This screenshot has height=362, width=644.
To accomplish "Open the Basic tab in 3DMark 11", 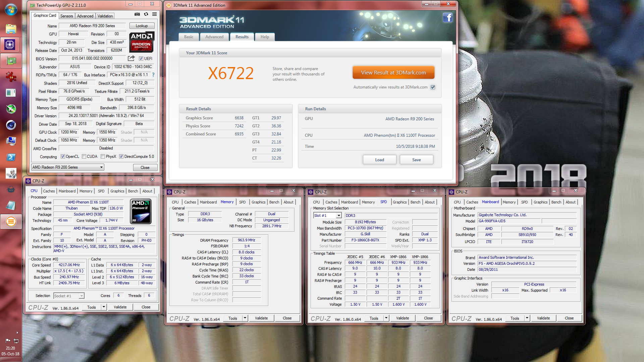I will pyautogui.click(x=189, y=37).
